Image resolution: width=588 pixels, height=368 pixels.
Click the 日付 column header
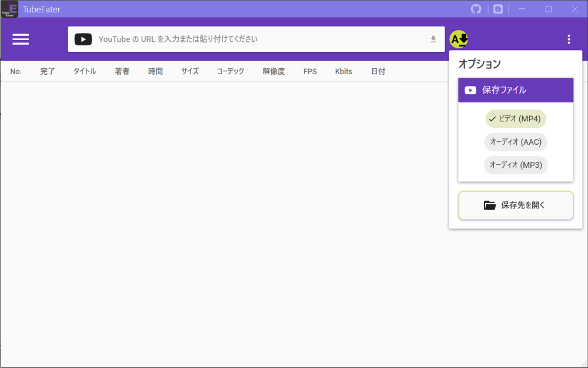tap(378, 71)
